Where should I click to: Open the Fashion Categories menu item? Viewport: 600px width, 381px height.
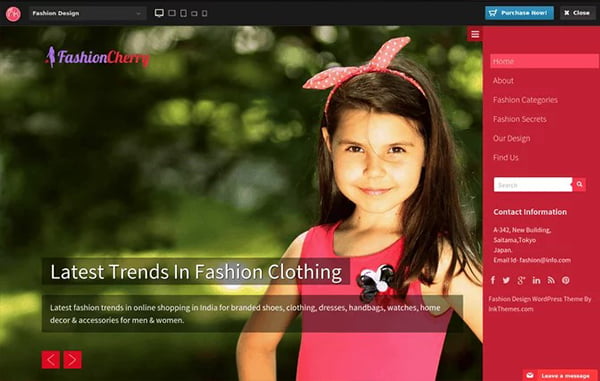[x=525, y=100]
